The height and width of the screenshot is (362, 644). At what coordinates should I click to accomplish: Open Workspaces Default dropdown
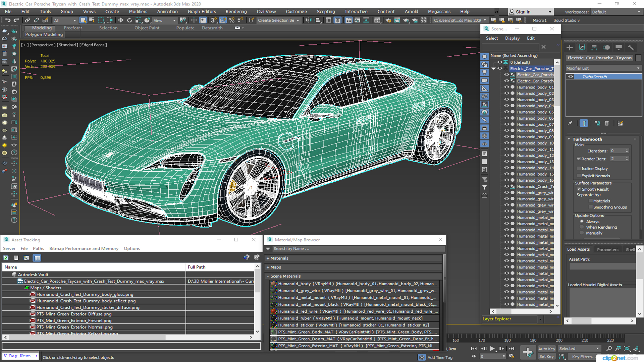tap(616, 12)
